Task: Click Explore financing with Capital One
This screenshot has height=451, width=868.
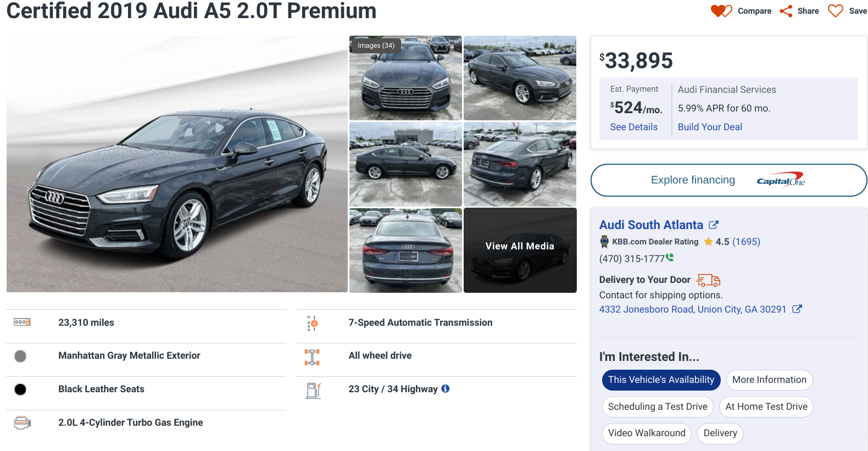Action: tap(728, 180)
